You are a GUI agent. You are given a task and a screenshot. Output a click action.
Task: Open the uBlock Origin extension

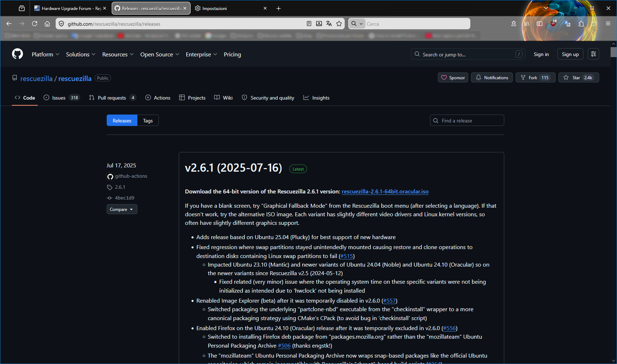553,24
